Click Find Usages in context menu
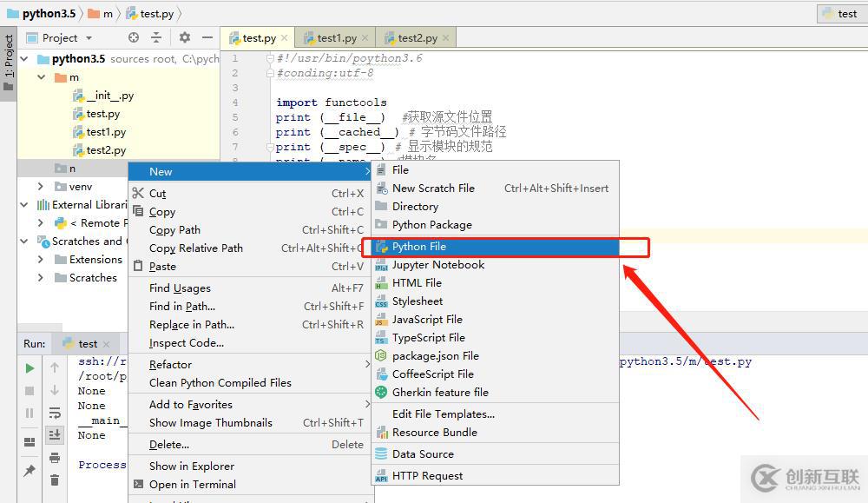 click(250, 288)
